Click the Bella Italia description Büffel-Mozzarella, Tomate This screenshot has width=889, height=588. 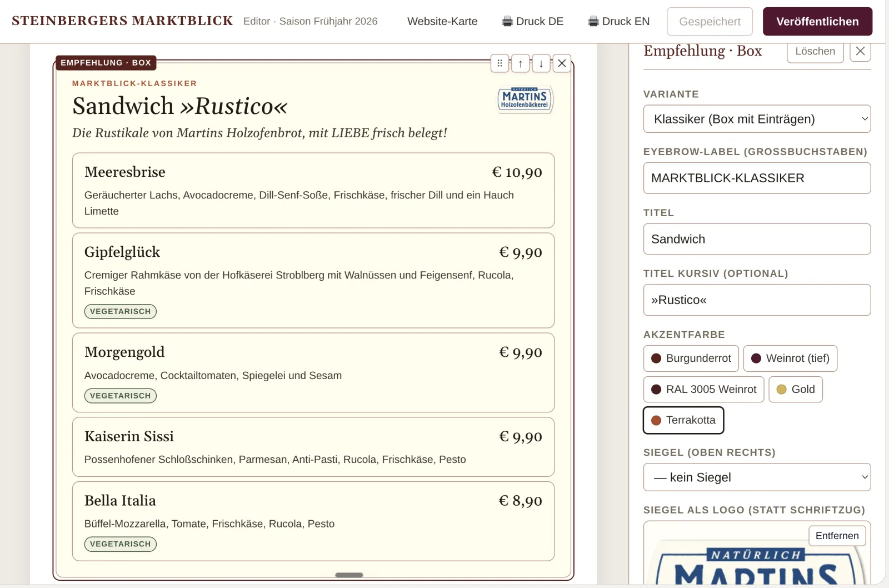[x=209, y=524]
